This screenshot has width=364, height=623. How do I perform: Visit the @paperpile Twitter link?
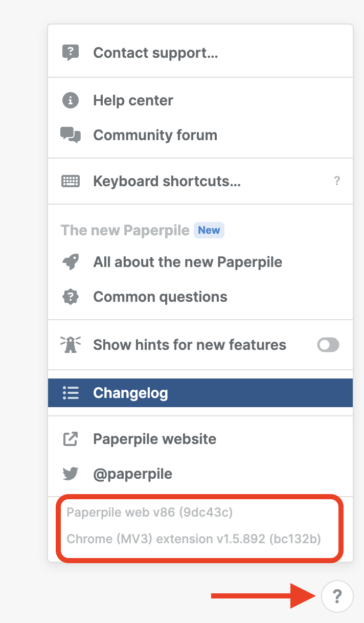(x=132, y=474)
